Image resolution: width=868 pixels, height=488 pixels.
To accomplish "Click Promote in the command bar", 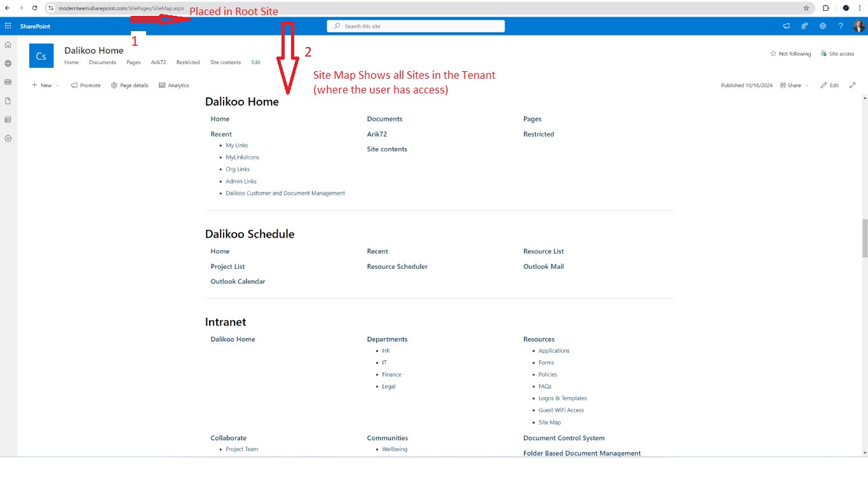I will coord(86,85).
